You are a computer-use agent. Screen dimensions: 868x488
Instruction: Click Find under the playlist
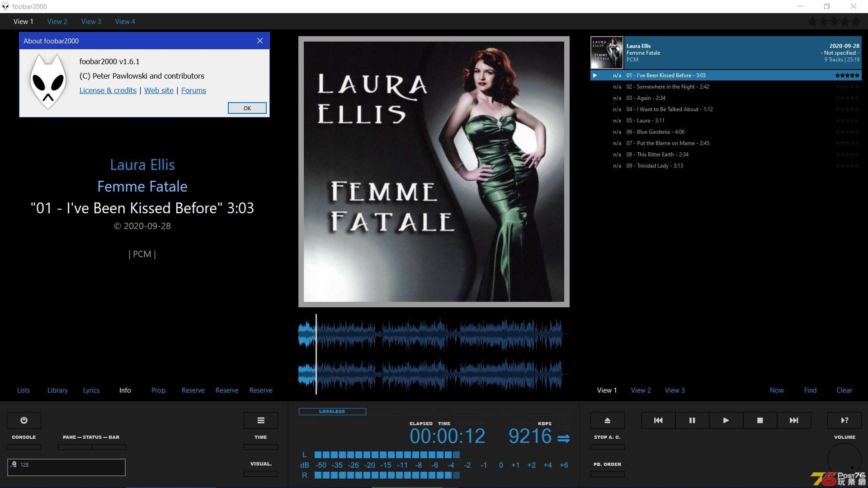(x=810, y=390)
